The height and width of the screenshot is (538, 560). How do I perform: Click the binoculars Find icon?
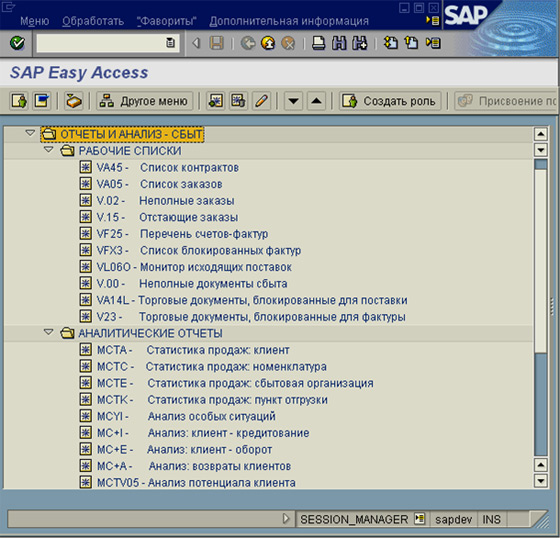click(x=339, y=43)
